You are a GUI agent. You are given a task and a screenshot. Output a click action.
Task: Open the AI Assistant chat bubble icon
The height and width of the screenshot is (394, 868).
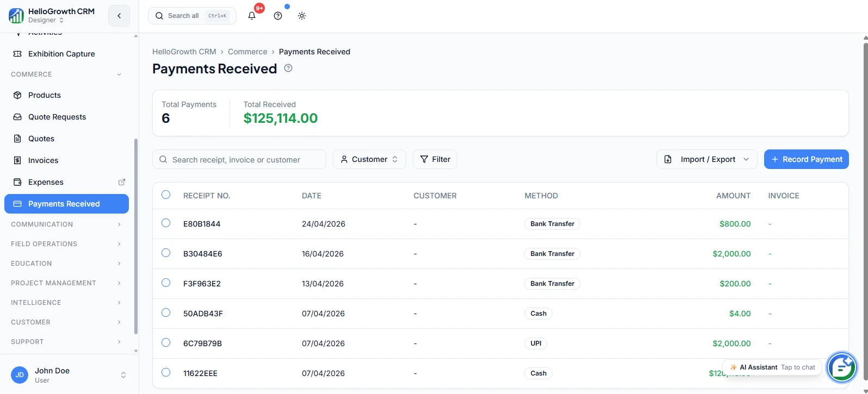click(x=842, y=367)
